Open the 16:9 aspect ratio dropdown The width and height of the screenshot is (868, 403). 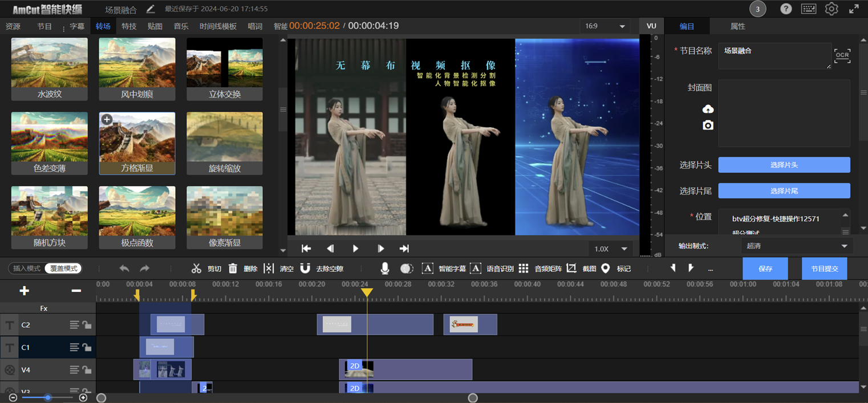(x=605, y=26)
